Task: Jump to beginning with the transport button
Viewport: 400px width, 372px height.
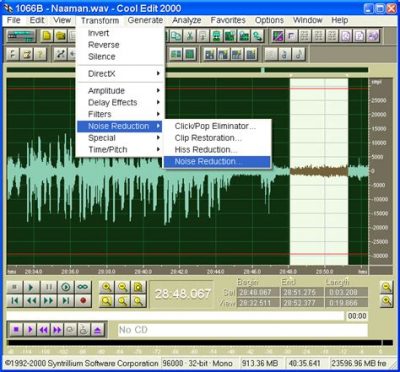Action: tap(15, 301)
